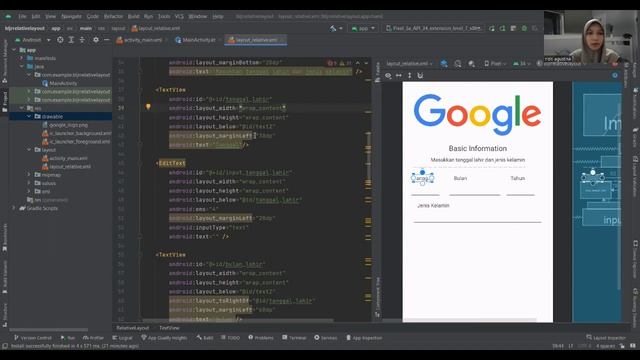The height and width of the screenshot is (360, 640).
Task: Open the Logcat tool window
Action: [122, 338]
